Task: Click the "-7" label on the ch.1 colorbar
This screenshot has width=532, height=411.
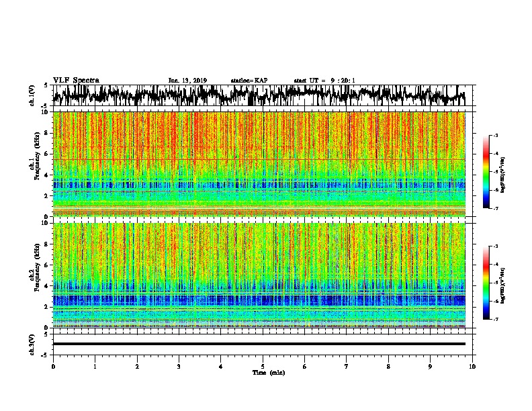Action: point(495,208)
